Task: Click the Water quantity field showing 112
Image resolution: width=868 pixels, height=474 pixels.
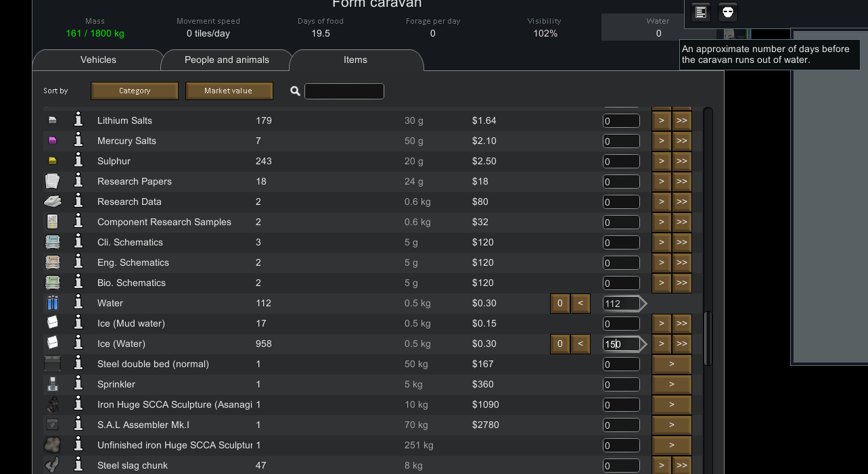Action: coord(621,304)
